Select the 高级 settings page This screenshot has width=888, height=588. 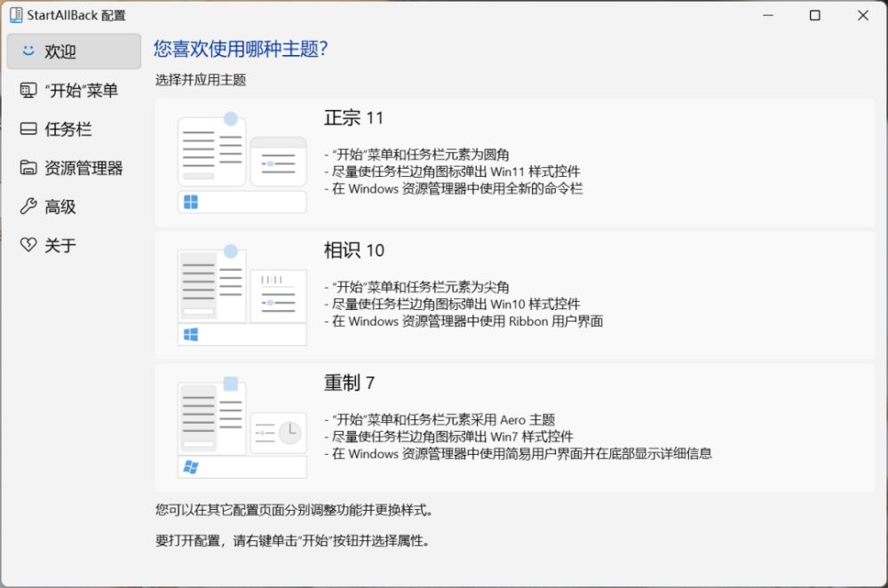click(x=75, y=206)
